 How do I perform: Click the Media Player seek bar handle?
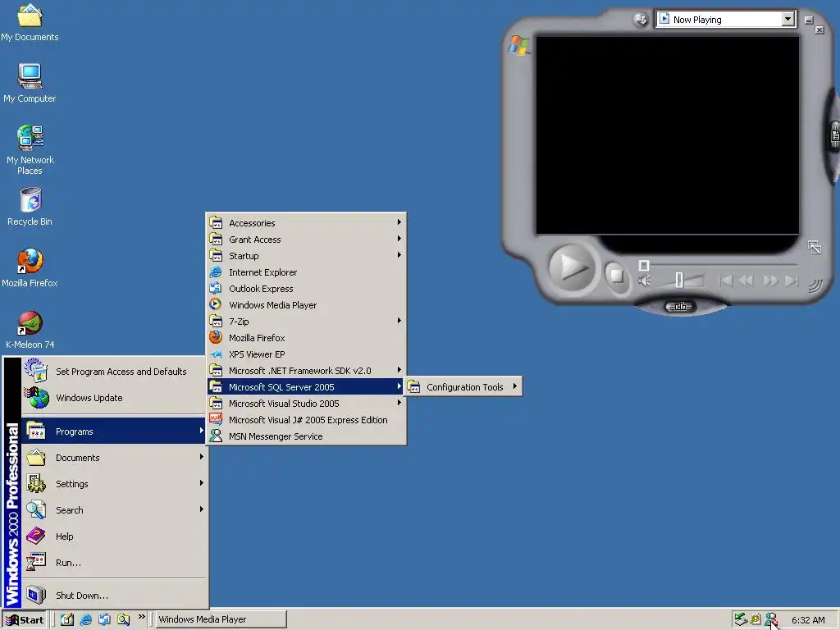(x=644, y=265)
